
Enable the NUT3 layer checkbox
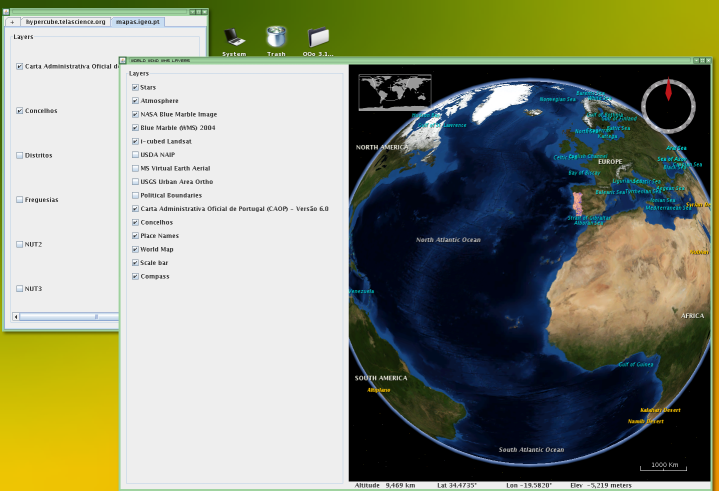[20, 288]
